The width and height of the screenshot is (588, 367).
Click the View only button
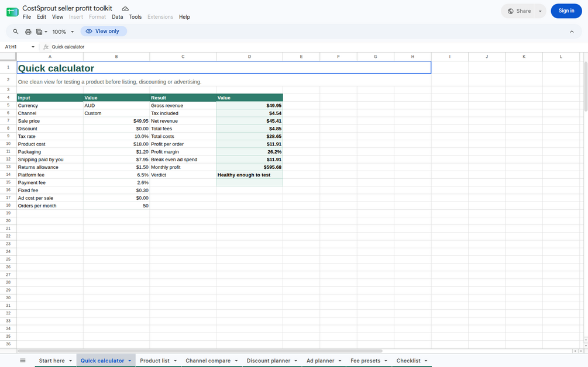tap(104, 32)
